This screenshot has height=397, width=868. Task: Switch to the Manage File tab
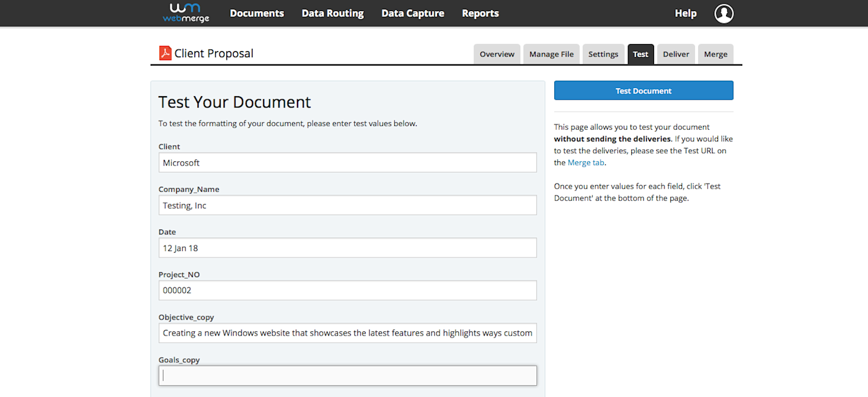pos(552,54)
